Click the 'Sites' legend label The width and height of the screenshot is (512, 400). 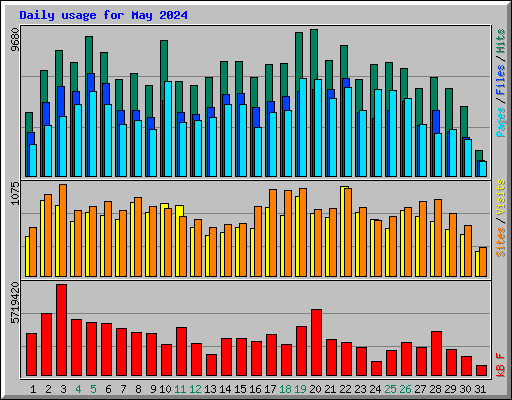501,242
